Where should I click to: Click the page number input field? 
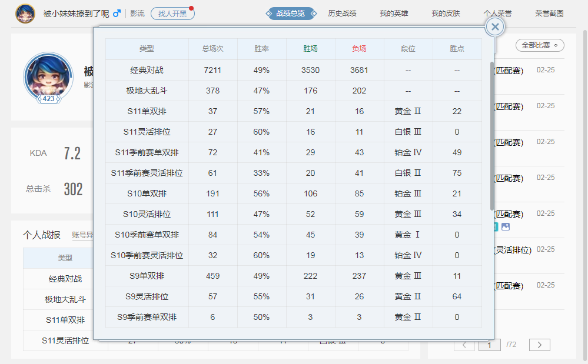tap(489, 345)
